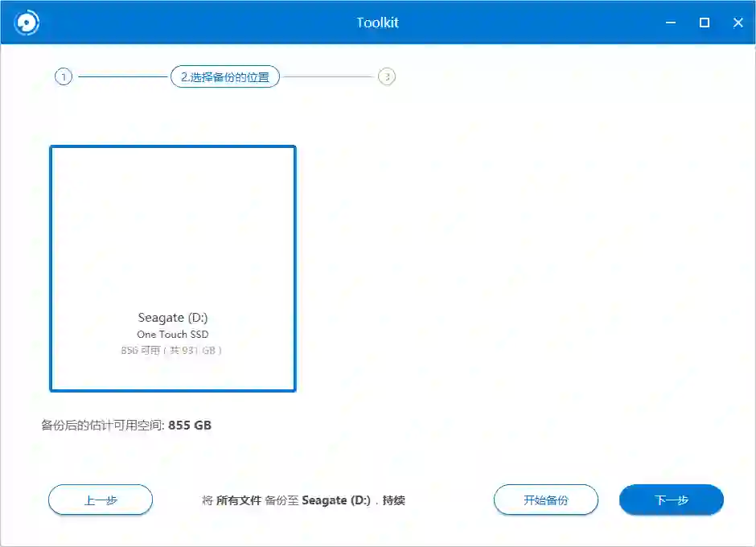The height and width of the screenshot is (547, 756).
Task: Go back to step 1 circle
Action: tap(64, 76)
